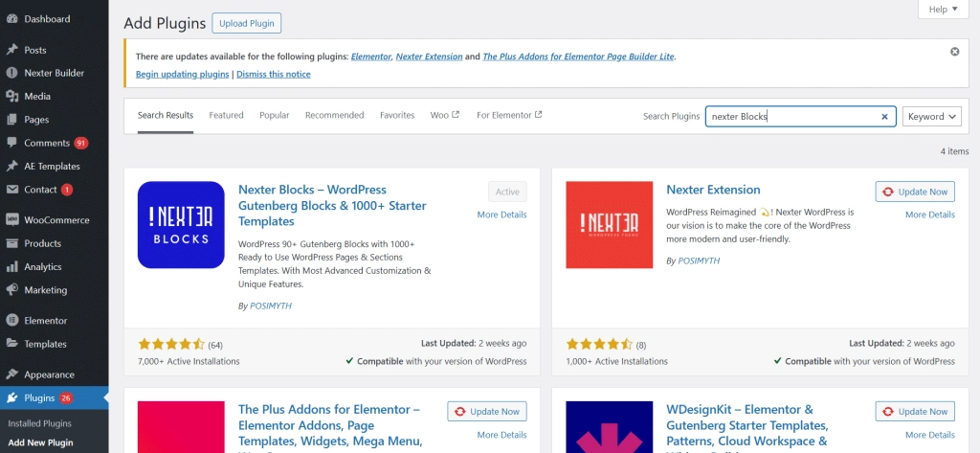Click the Dashboard icon in sidebar
This screenshot has height=453, width=980.
(x=12, y=19)
